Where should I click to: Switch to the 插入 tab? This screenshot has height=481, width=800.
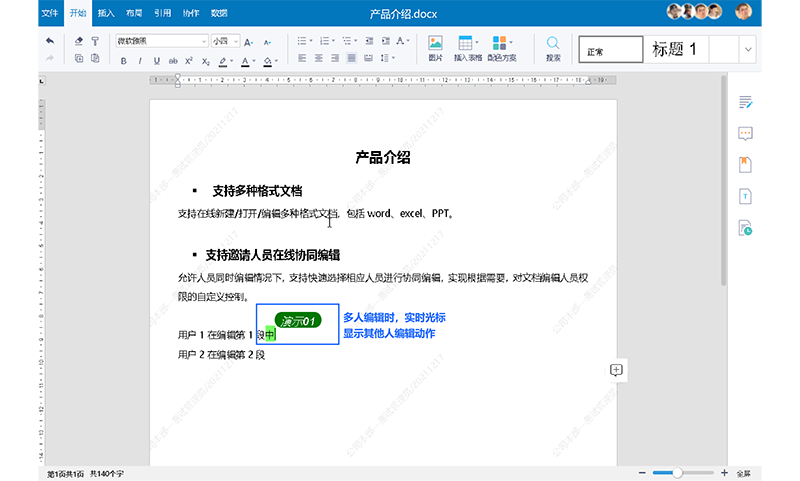[106, 12]
